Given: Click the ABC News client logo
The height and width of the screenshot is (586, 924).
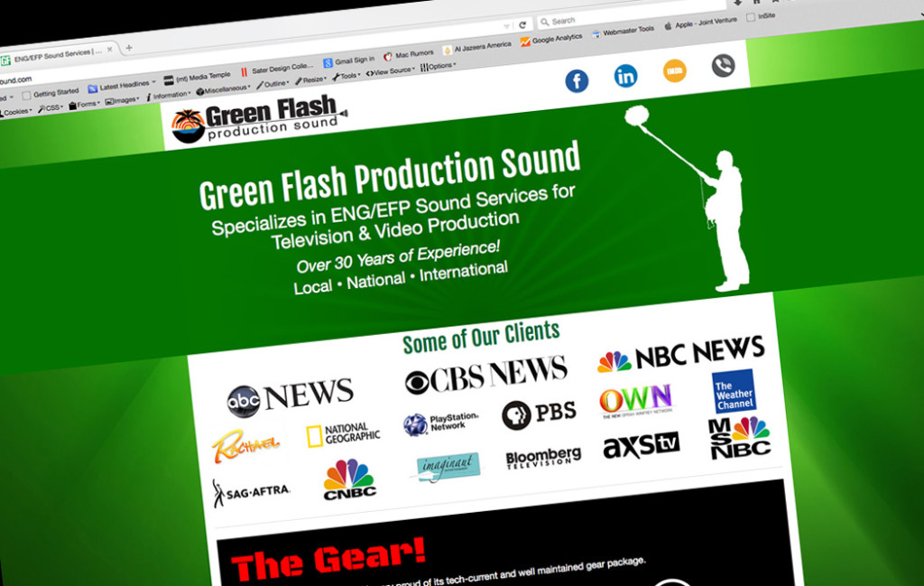Looking at the screenshot, I should pyautogui.click(x=291, y=396).
